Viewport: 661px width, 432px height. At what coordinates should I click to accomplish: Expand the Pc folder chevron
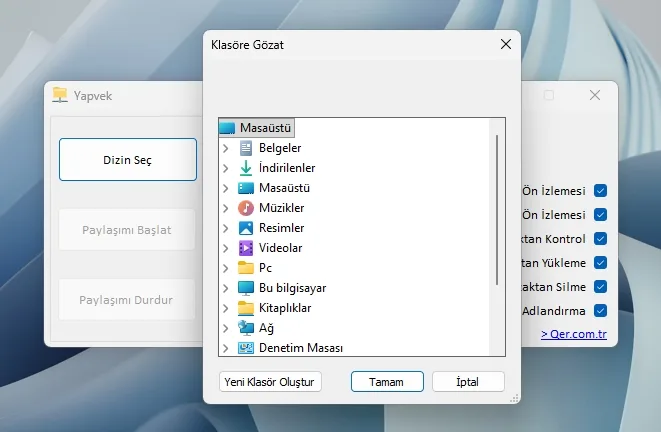(x=226, y=268)
